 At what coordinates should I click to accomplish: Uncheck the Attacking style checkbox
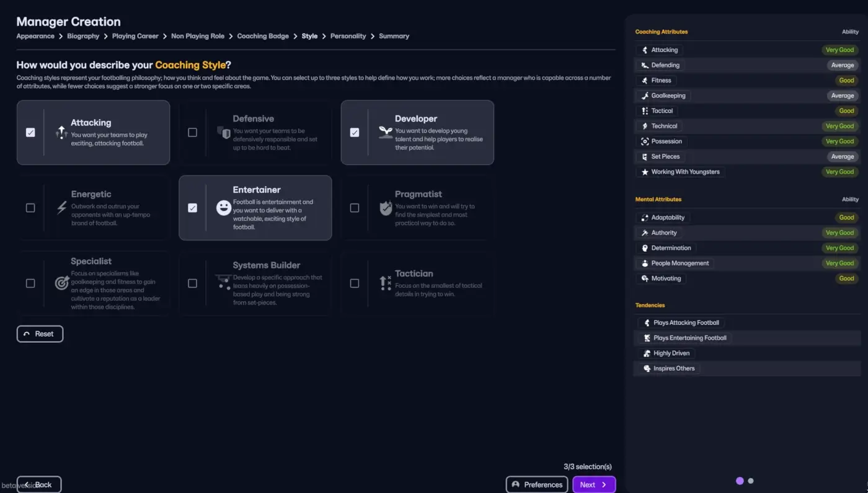pyautogui.click(x=30, y=132)
